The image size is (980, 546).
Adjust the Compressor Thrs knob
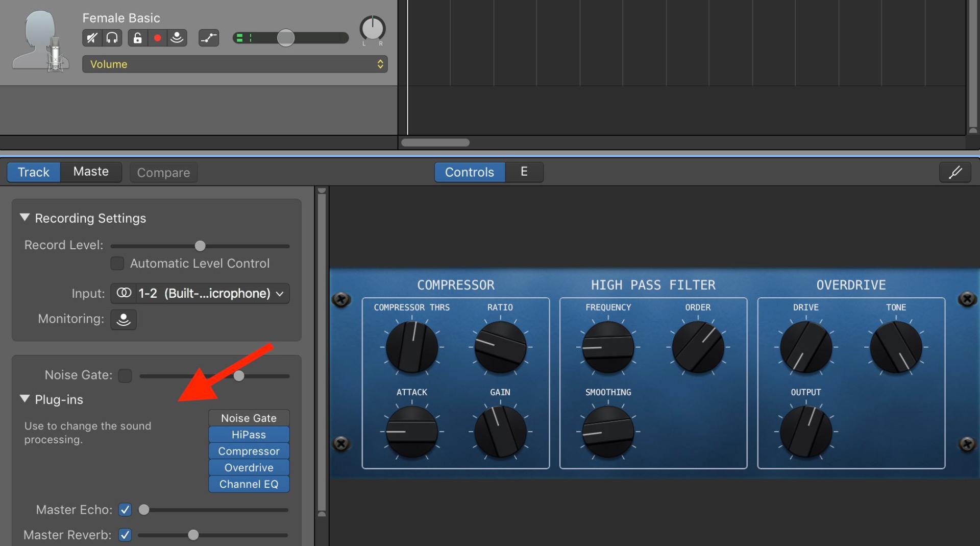click(x=412, y=347)
